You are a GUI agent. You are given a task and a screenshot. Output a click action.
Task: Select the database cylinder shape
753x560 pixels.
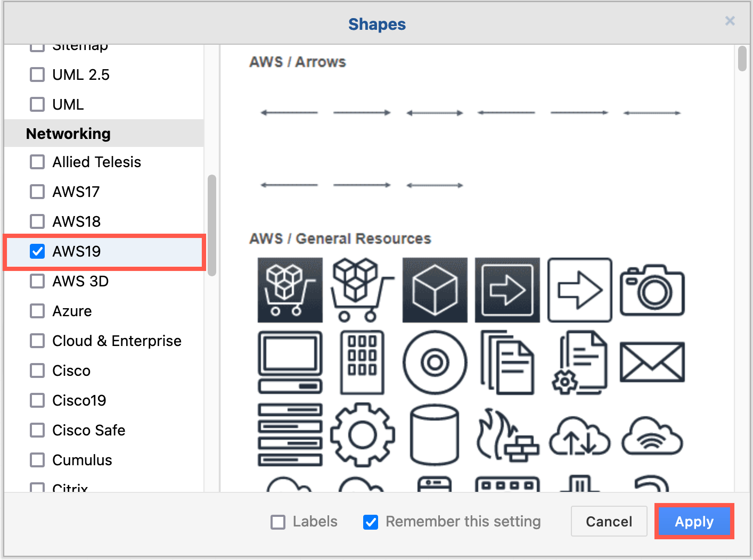[x=435, y=435]
